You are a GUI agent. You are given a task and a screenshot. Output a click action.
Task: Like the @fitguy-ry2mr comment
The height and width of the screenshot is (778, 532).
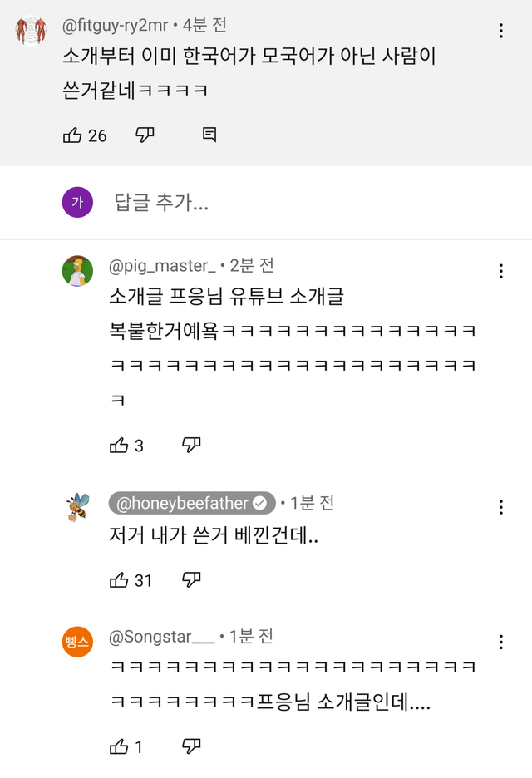pos(73,135)
